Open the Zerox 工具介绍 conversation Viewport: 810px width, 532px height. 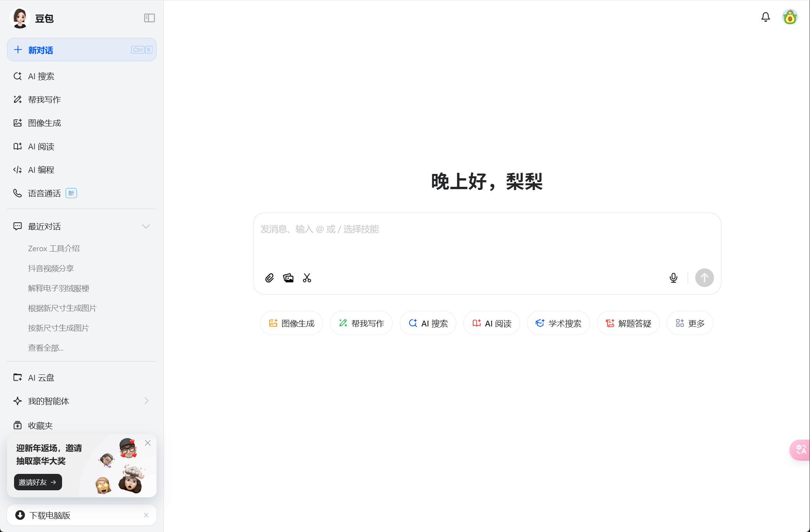click(x=54, y=248)
